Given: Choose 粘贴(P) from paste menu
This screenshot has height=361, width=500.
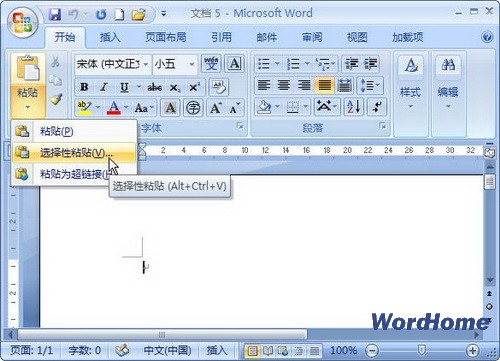Looking at the screenshot, I should pos(74,131).
